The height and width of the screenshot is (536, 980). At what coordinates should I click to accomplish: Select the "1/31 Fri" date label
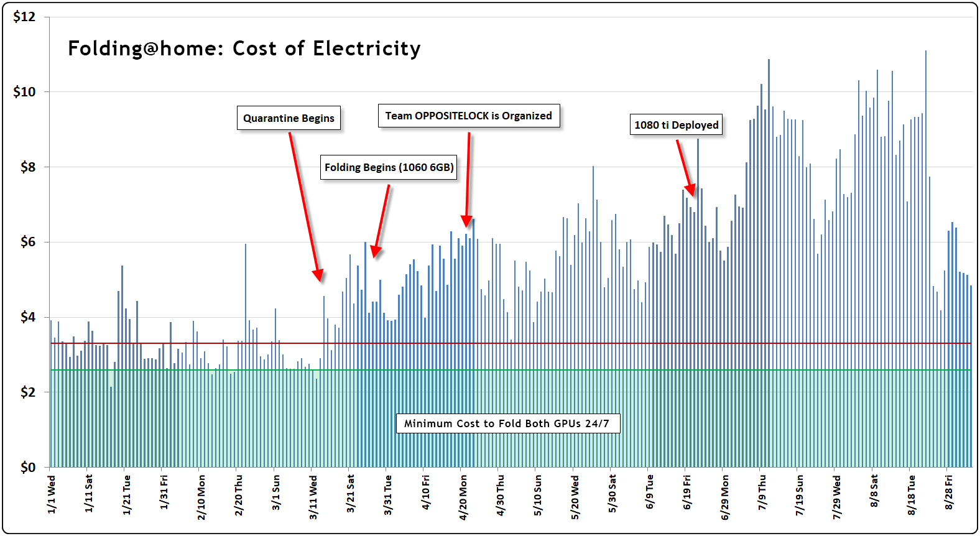coord(164,492)
